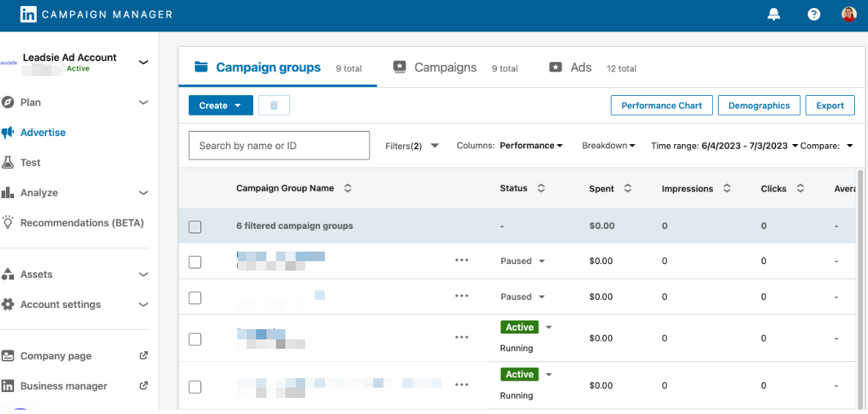Check the first Paused campaign group checkbox
This screenshot has height=414, width=868.
[x=195, y=262]
